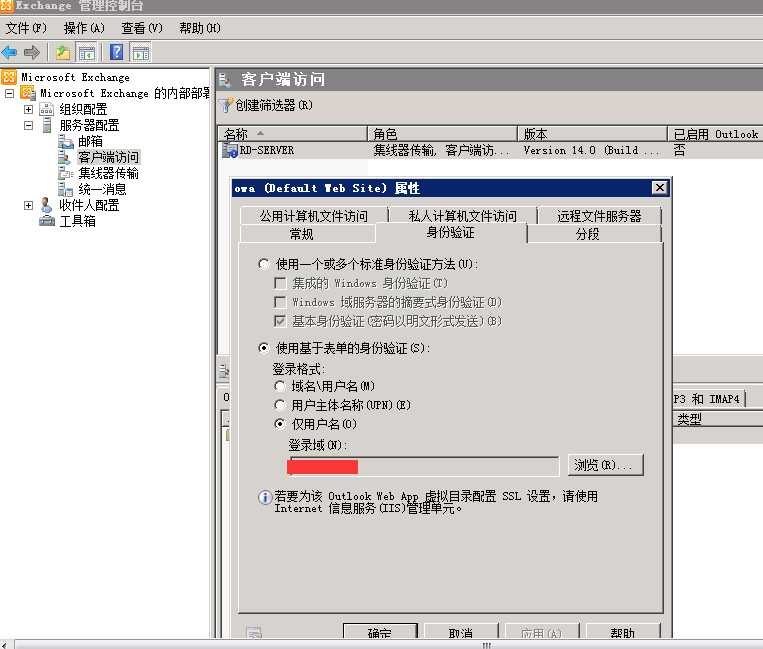Image resolution: width=763 pixels, height=649 pixels.
Task: Click the 帮助 button in dialog
Action: [x=622, y=631]
